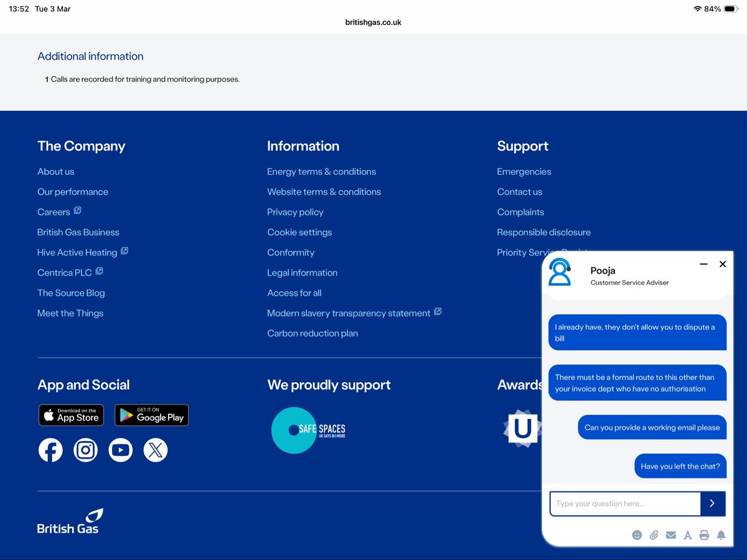747x560 pixels.
Task: Change chat font size with the A icon
Action: (x=687, y=534)
